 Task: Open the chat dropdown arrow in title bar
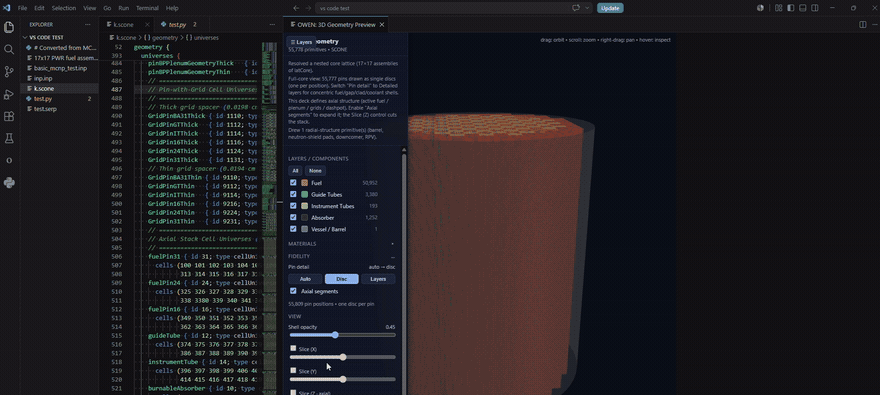tap(587, 8)
